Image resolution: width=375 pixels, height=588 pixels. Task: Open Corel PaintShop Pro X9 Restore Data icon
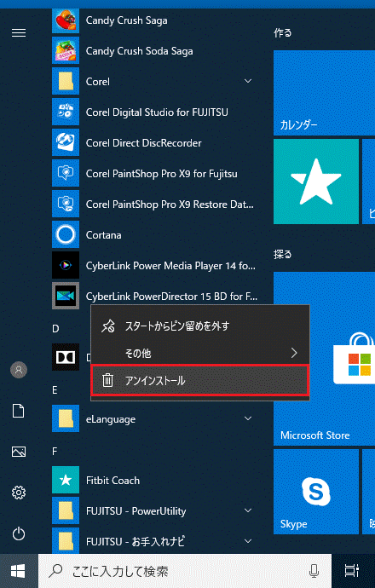[x=66, y=205]
